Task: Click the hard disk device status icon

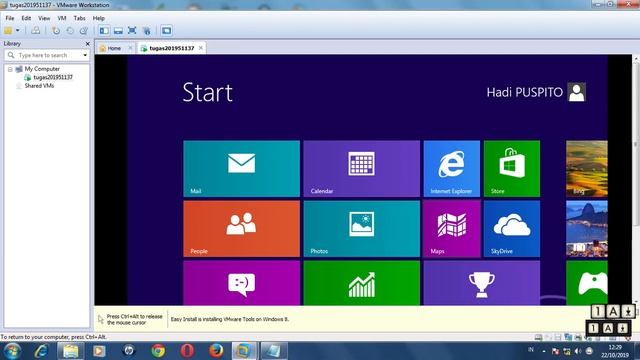Action: [x=539, y=337]
